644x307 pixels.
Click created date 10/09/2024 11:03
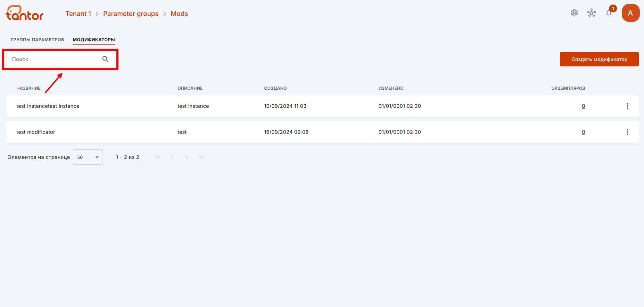(x=285, y=106)
